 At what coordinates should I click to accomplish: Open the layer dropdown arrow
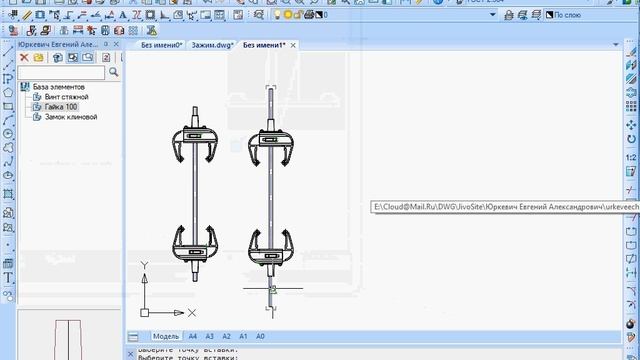493,15
